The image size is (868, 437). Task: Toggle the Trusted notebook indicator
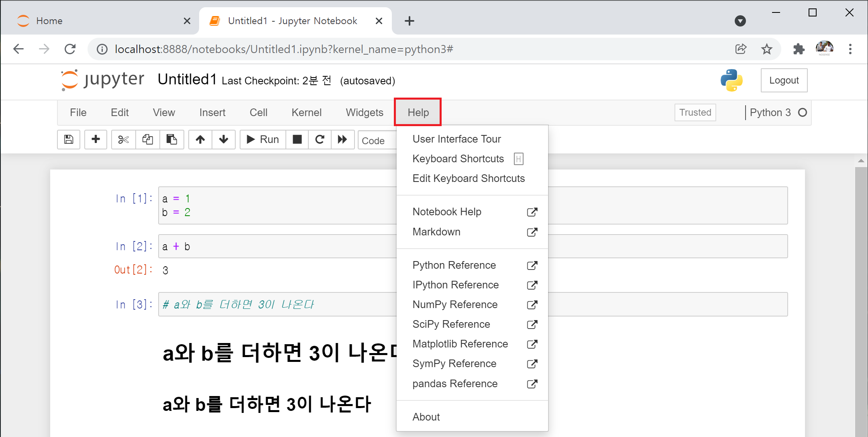coord(695,112)
